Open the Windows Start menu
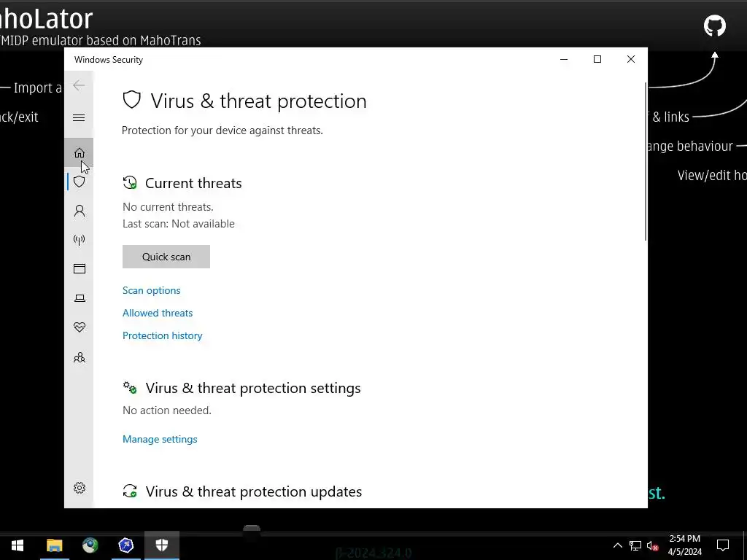The image size is (747, 560). [18, 545]
